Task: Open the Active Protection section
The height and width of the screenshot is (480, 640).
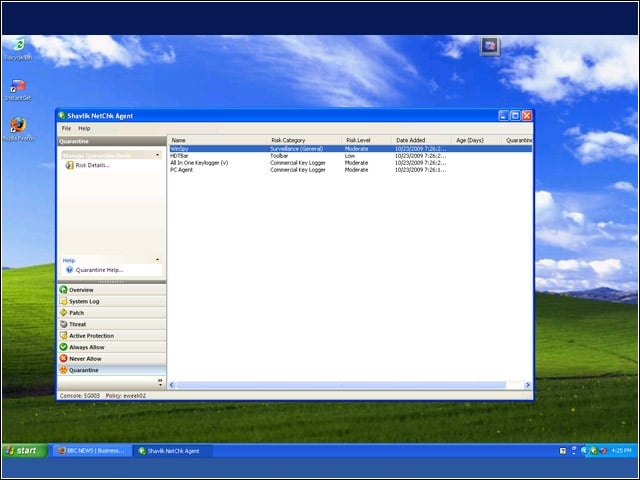Action: point(112,336)
